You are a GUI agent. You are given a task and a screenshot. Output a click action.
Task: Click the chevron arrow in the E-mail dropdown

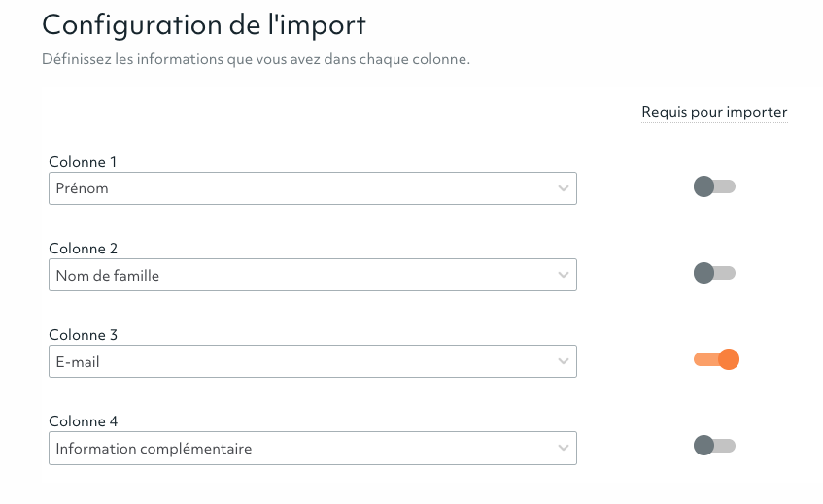click(564, 362)
